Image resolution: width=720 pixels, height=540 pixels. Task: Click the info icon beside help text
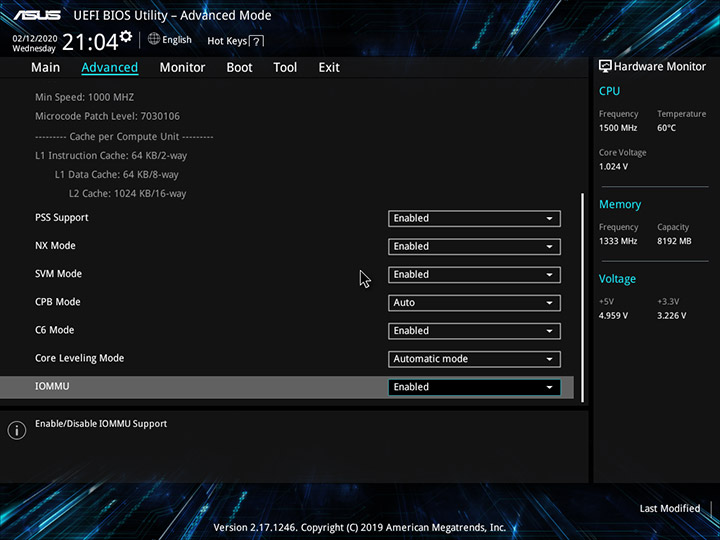pos(17,430)
